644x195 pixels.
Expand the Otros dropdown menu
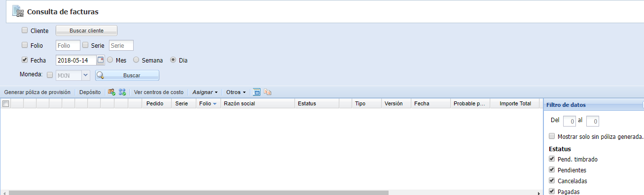pos(236,92)
